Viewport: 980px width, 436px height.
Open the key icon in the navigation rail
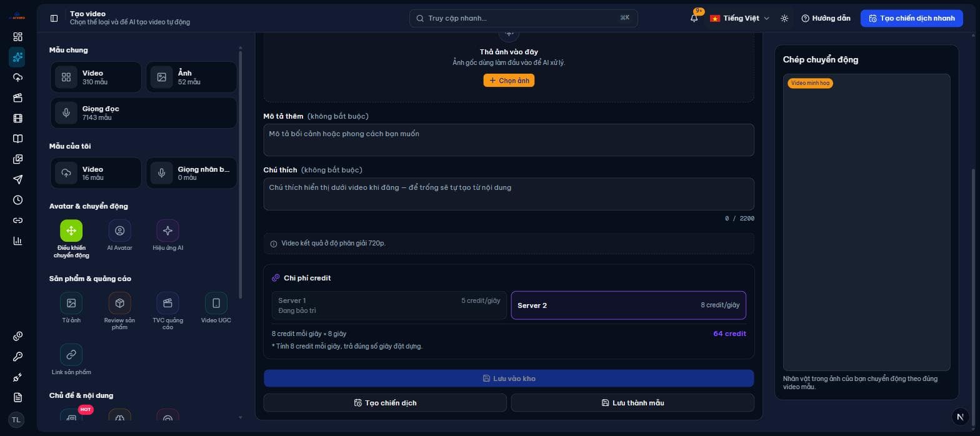click(17, 357)
